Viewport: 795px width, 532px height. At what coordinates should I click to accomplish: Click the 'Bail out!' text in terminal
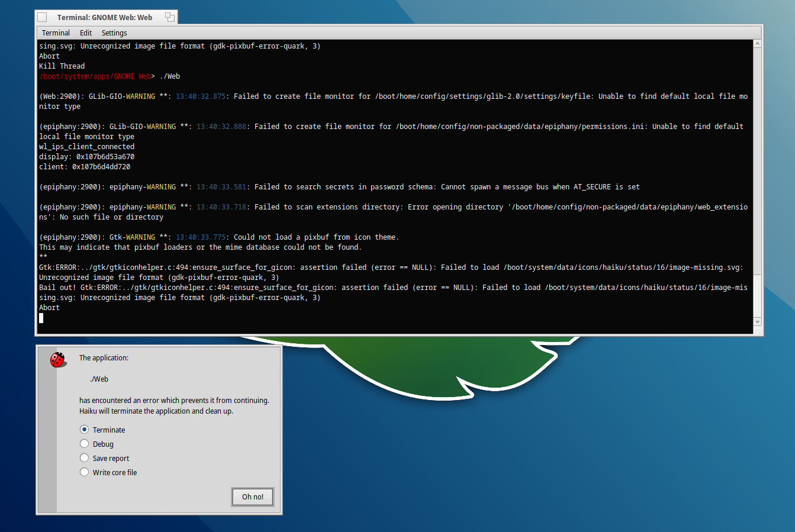[57, 288]
